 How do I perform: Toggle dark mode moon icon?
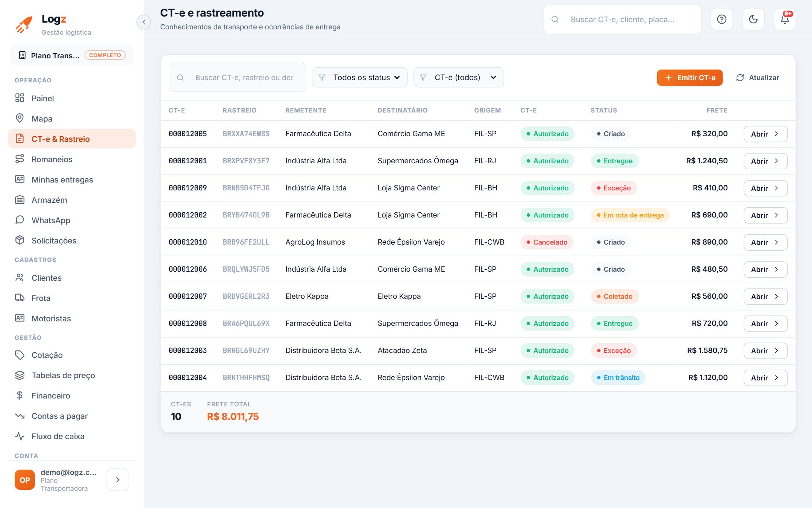point(753,19)
